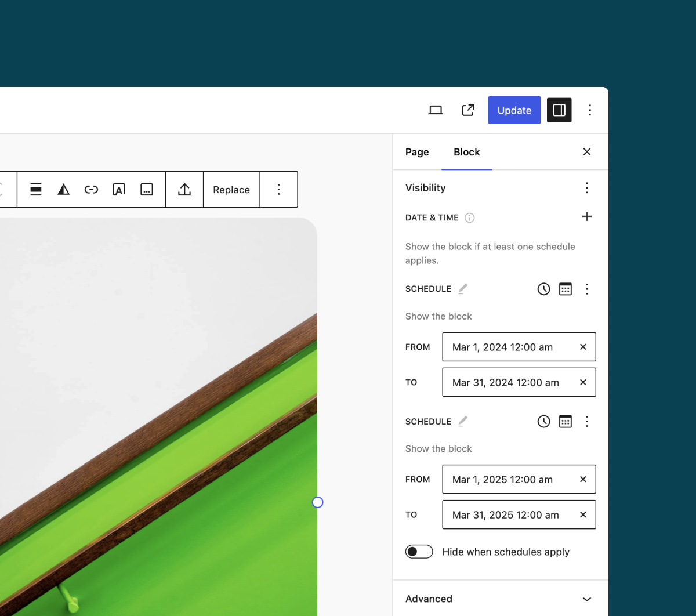Viewport: 696px width, 616px height.
Task: Click the image resize handle circle
Action: [x=317, y=502]
